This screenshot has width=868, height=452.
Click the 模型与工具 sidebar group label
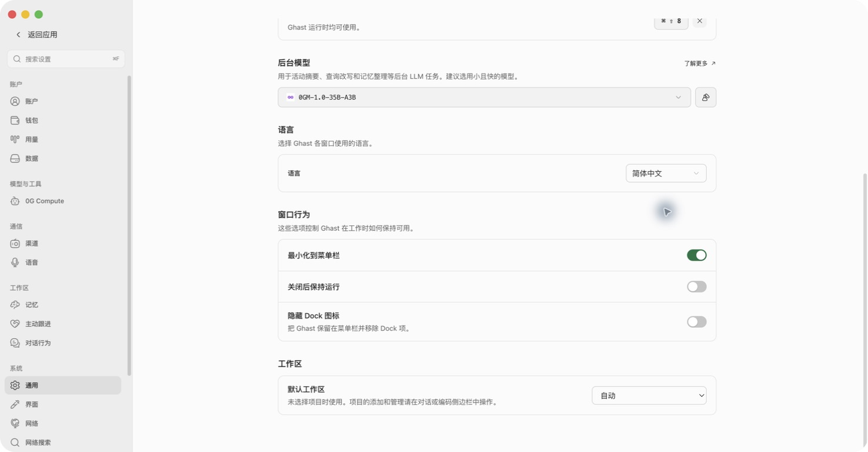click(26, 184)
